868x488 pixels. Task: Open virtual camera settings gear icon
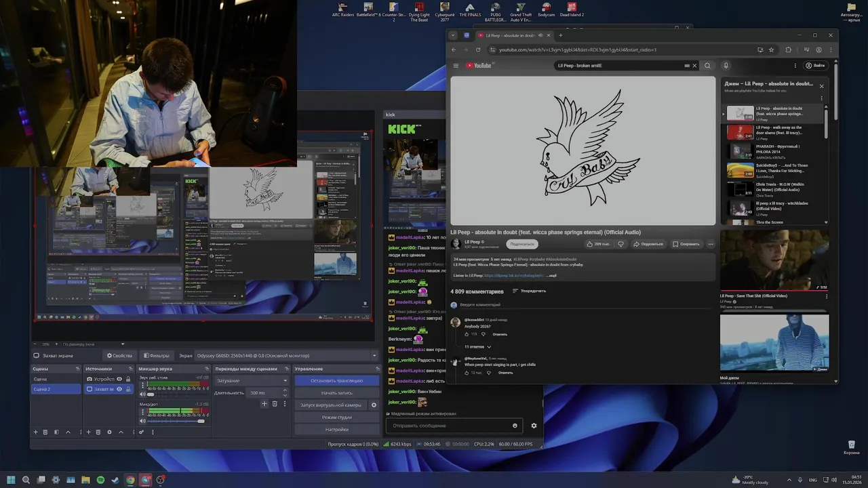[x=374, y=405]
